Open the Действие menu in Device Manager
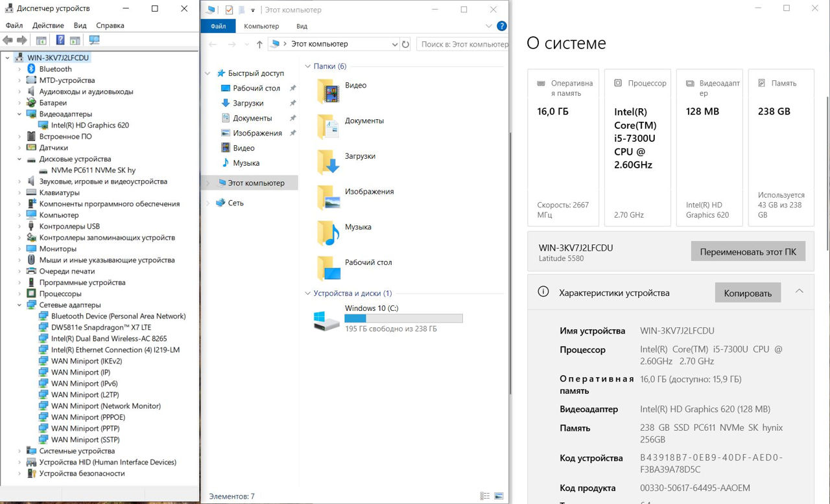This screenshot has height=504, width=830. pyautogui.click(x=48, y=25)
